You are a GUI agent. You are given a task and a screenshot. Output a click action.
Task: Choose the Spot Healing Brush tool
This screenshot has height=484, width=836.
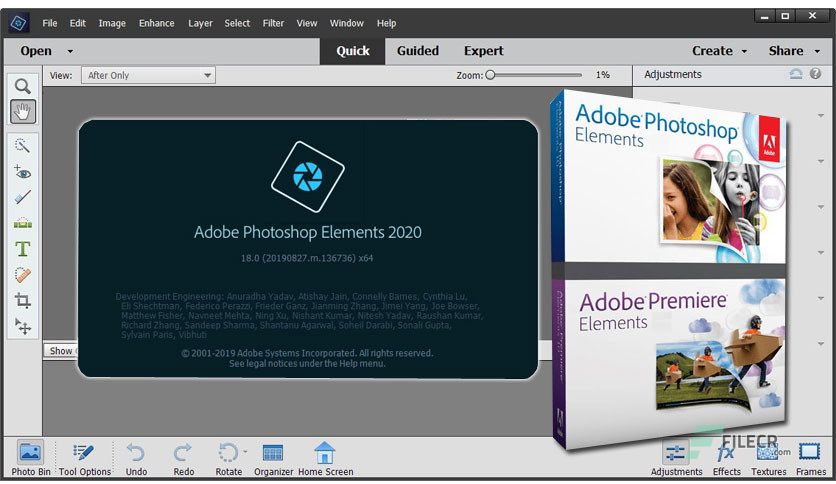point(22,275)
